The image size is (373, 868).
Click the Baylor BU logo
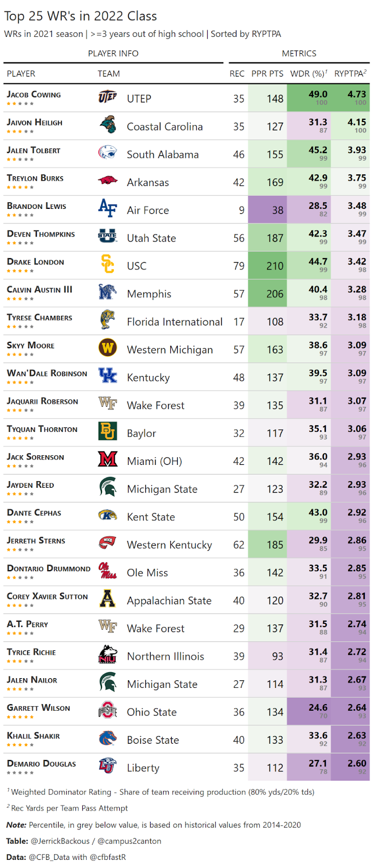tap(107, 432)
